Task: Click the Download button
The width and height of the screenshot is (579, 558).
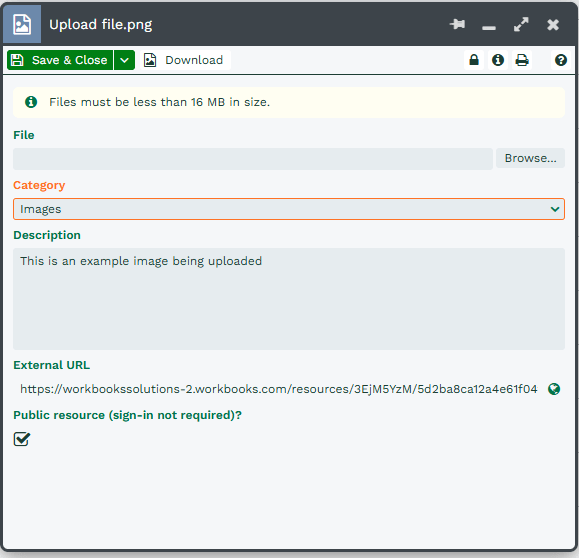Action: pyautogui.click(x=185, y=60)
